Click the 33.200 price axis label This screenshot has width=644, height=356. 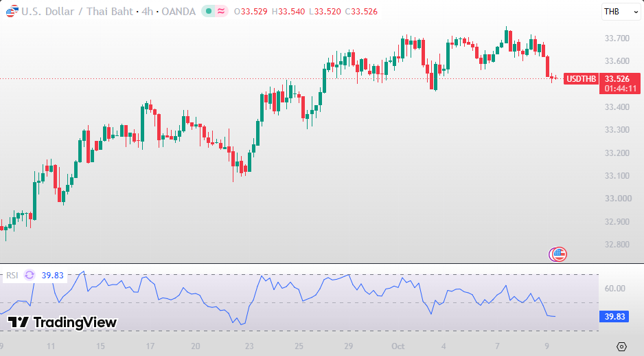[x=617, y=153]
